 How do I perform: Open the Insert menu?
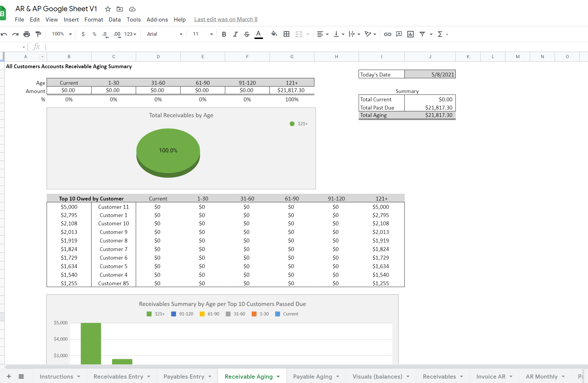[x=71, y=19]
